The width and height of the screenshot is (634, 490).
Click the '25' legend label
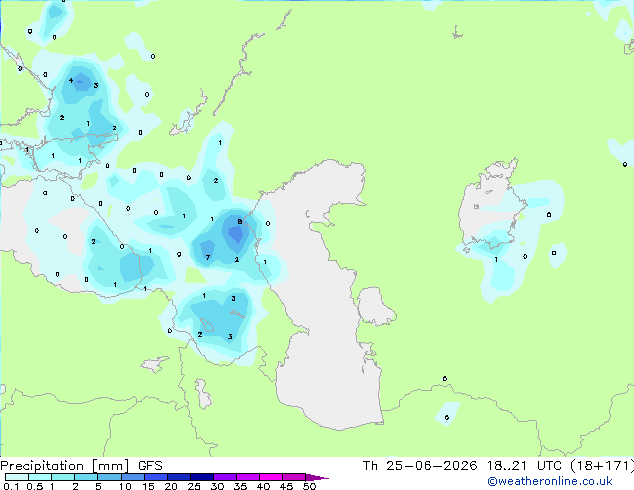coord(194,486)
